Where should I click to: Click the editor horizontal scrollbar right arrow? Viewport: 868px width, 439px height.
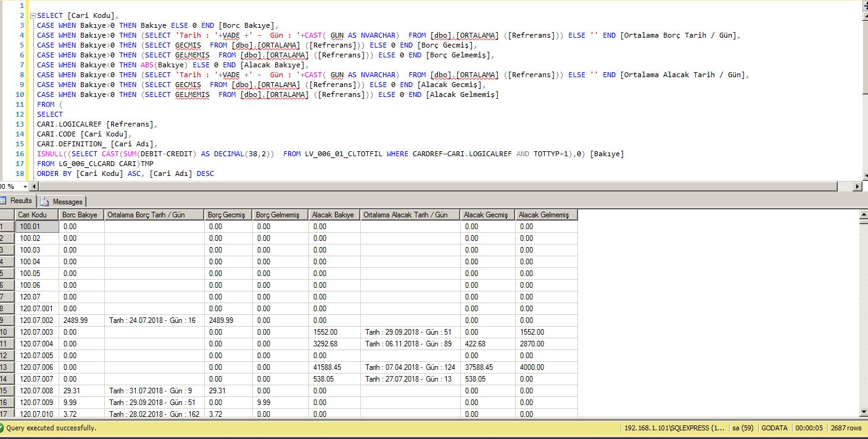857,186
